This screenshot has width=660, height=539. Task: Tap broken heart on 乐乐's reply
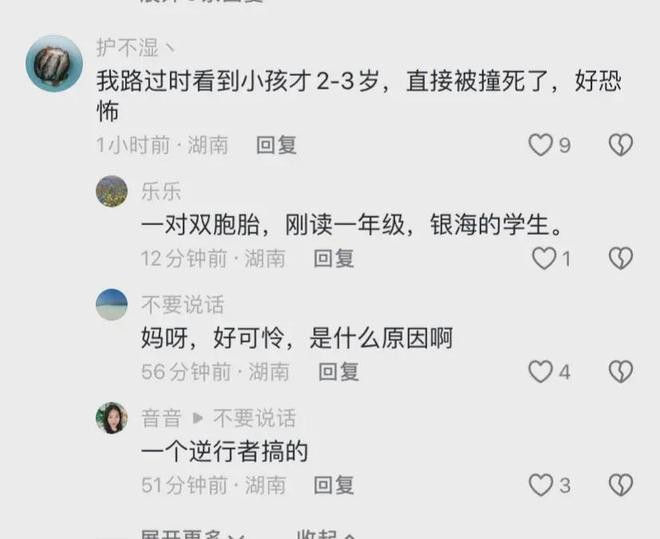pyautogui.click(x=621, y=258)
